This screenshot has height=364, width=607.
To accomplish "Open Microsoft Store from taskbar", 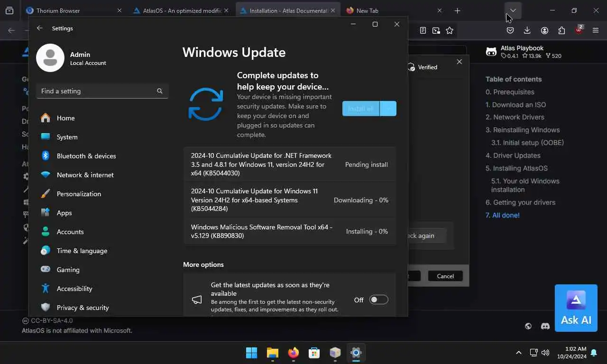I will (x=314, y=353).
